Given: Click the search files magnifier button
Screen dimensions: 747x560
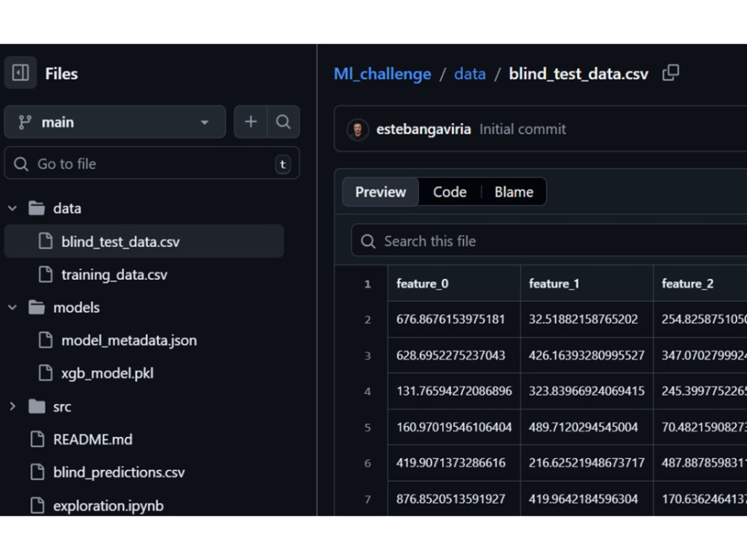Looking at the screenshot, I should [283, 122].
